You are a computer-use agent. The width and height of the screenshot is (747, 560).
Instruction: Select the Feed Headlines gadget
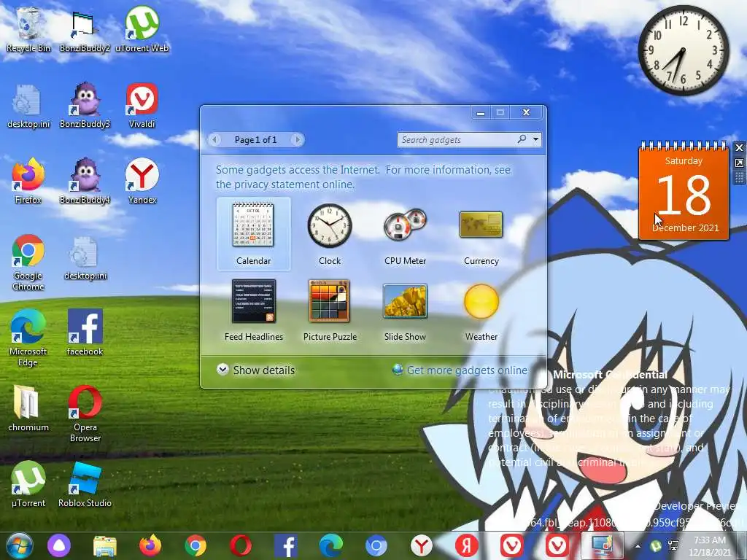pos(253,309)
